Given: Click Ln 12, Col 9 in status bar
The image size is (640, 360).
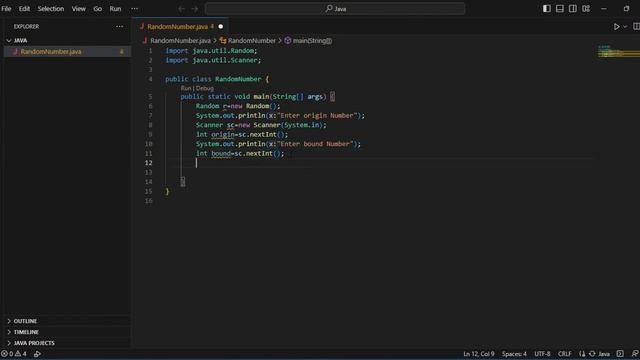Looking at the screenshot, I should [479, 354].
